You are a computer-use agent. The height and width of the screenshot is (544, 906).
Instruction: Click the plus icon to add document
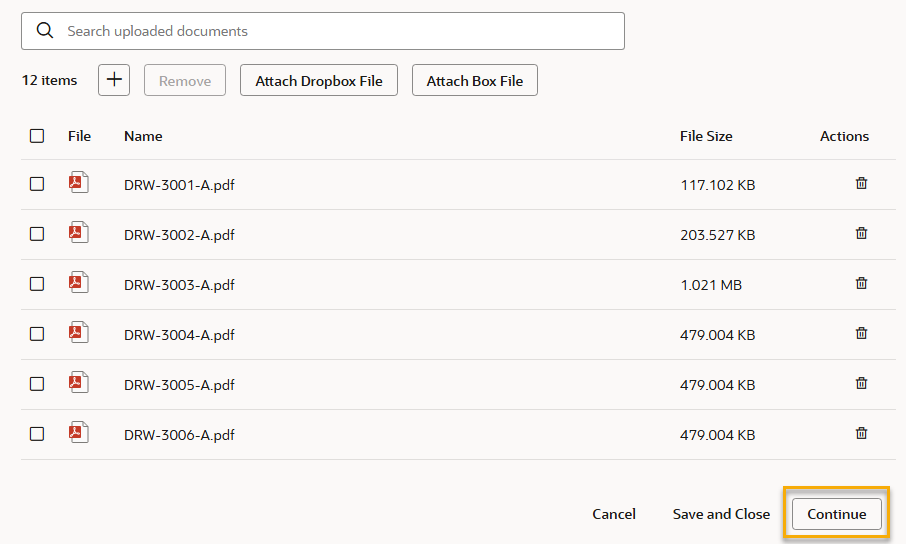[x=114, y=80]
